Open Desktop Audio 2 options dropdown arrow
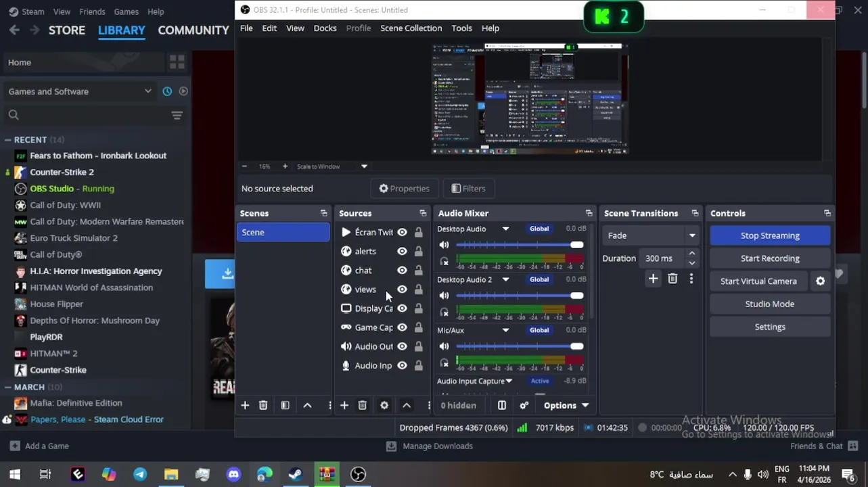The height and width of the screenshot is (487, 868). click(505, 279)
